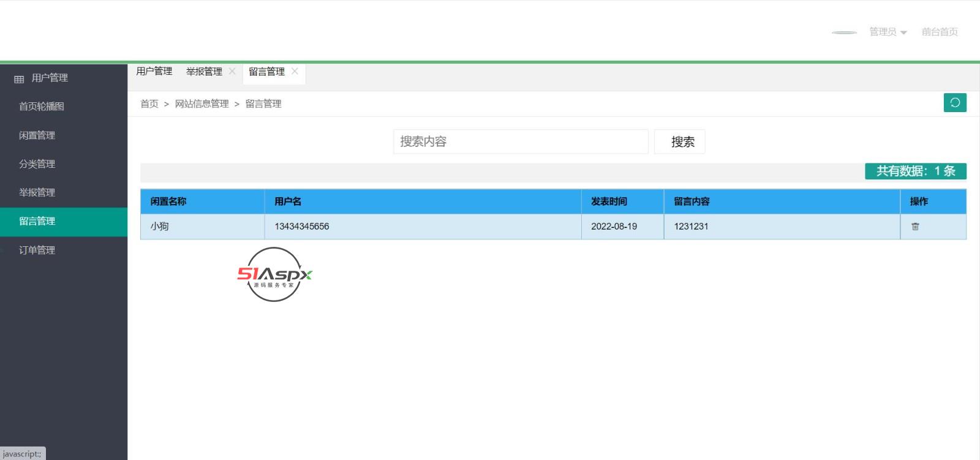Click the 操作 column header

coord(933,202)
